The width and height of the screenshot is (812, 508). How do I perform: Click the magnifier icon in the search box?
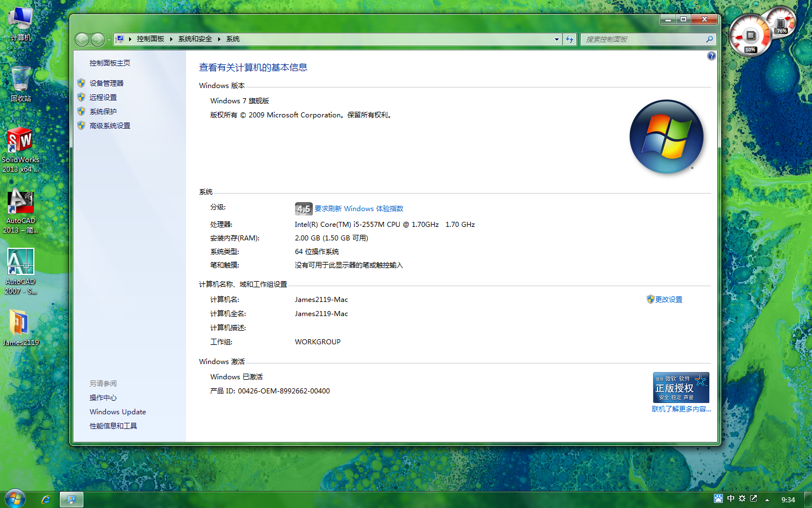[x=709, y=39]
